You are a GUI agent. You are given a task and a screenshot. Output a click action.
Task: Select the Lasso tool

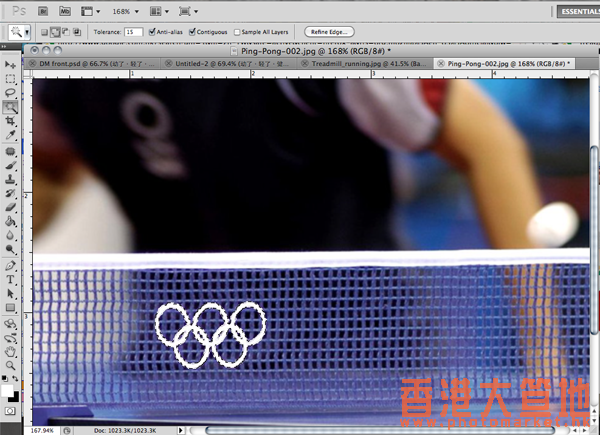coord(10,93)
